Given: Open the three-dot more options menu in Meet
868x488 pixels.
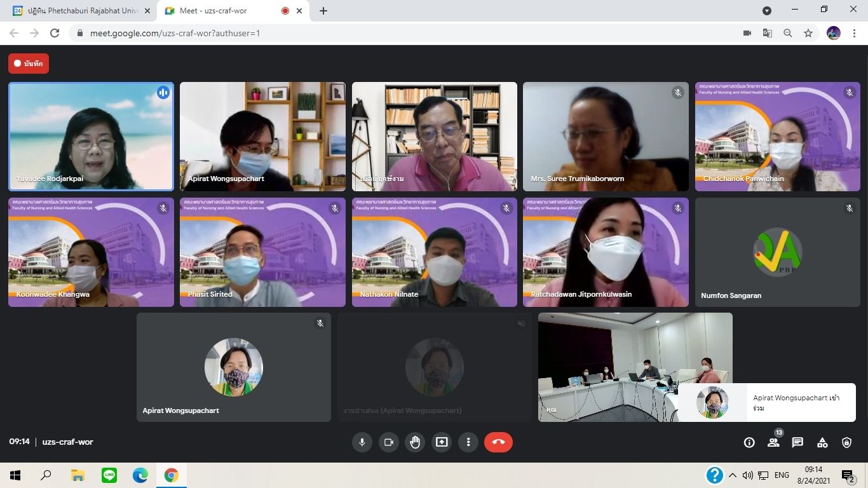Looking at the screenshot, I should 468,442.
